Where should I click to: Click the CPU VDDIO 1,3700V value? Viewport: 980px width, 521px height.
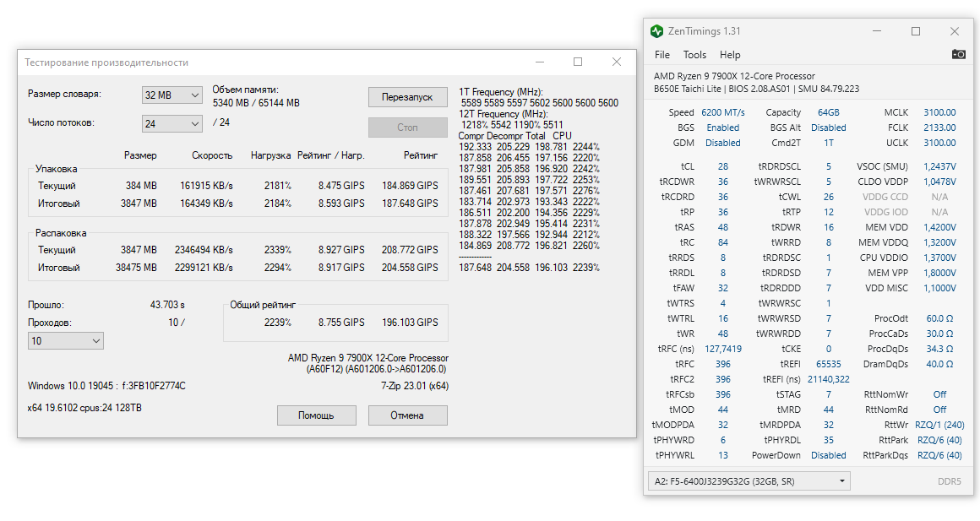coord(939,258)
